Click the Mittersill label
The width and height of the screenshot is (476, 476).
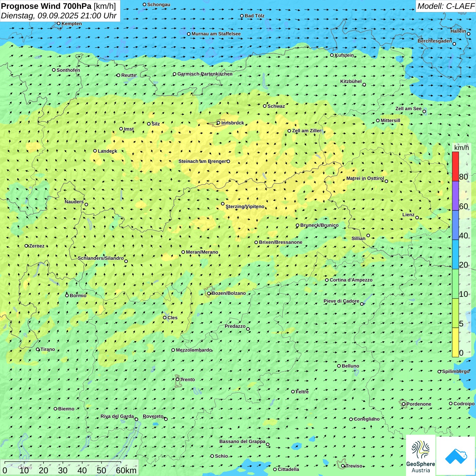391,120
